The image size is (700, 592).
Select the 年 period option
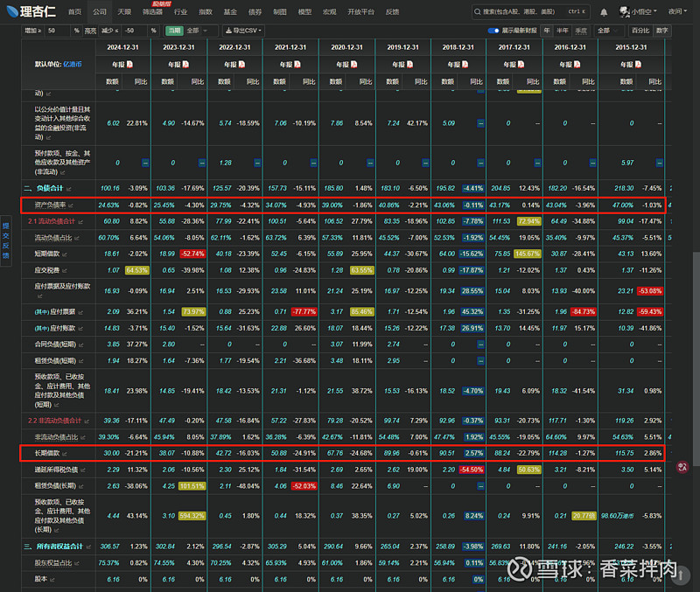tap(546, 31)
